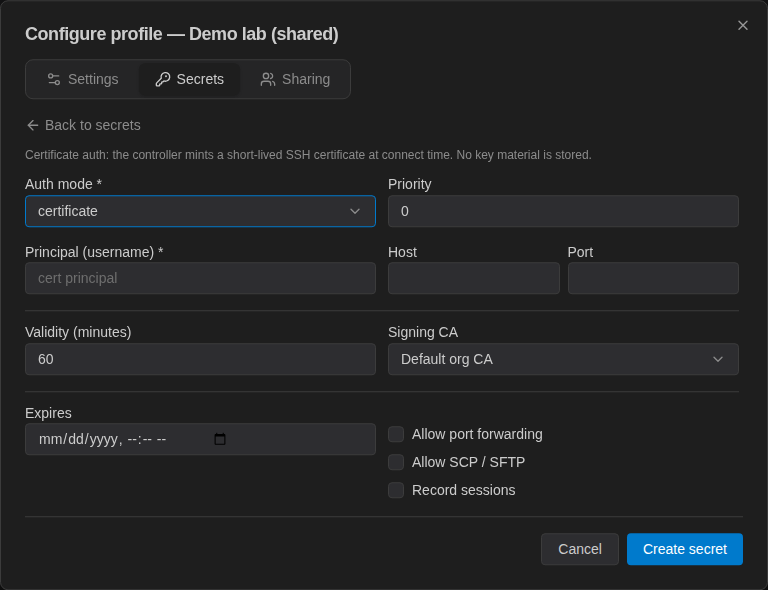Click the certificate auth description text
768x590 pixels.
point(309,155)
